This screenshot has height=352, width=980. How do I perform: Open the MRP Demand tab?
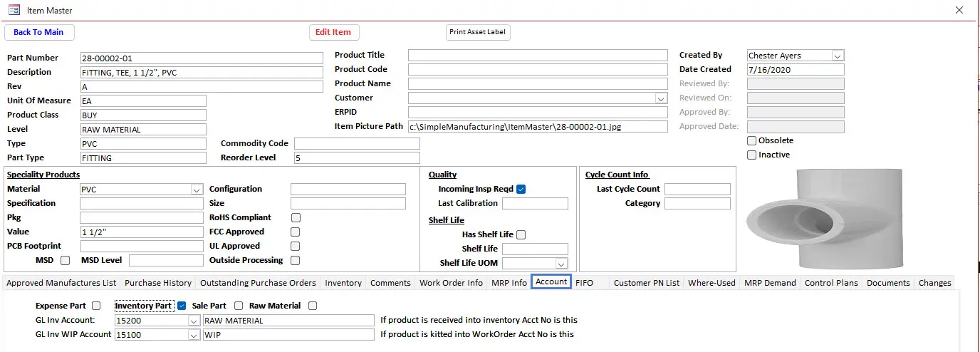pyautogui.click(x=770, y=283)
